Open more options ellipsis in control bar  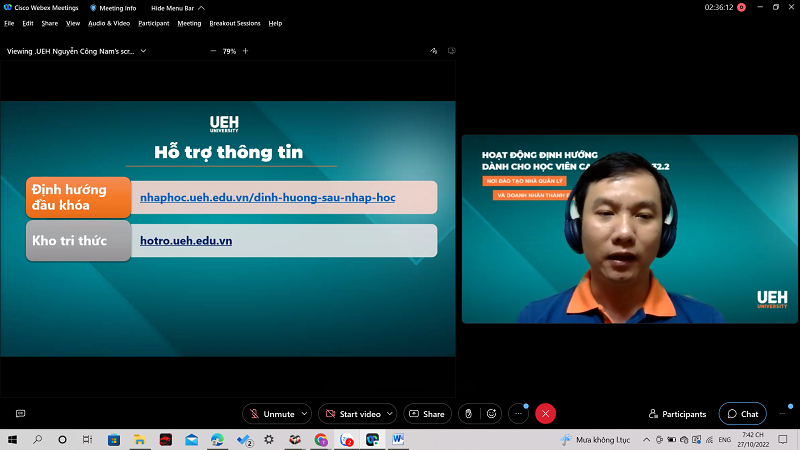[x=518, y=414]
